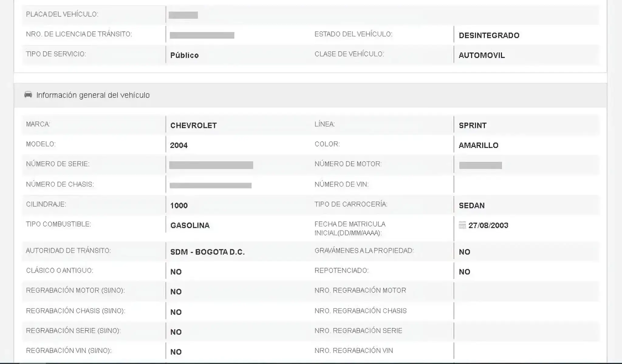622x364 pixels.
Task: Select the redacted motor number field
Action: (480, 165)
